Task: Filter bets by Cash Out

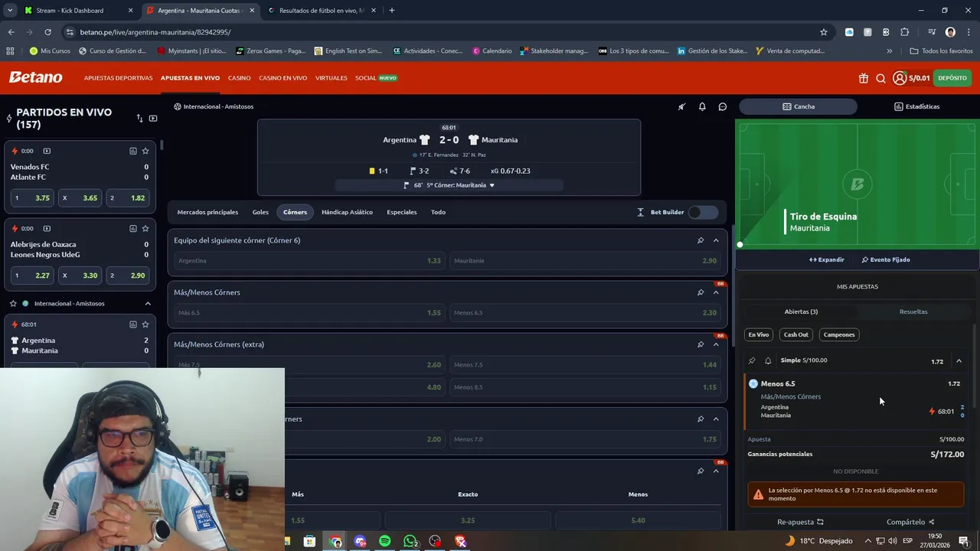Action: 795,334
